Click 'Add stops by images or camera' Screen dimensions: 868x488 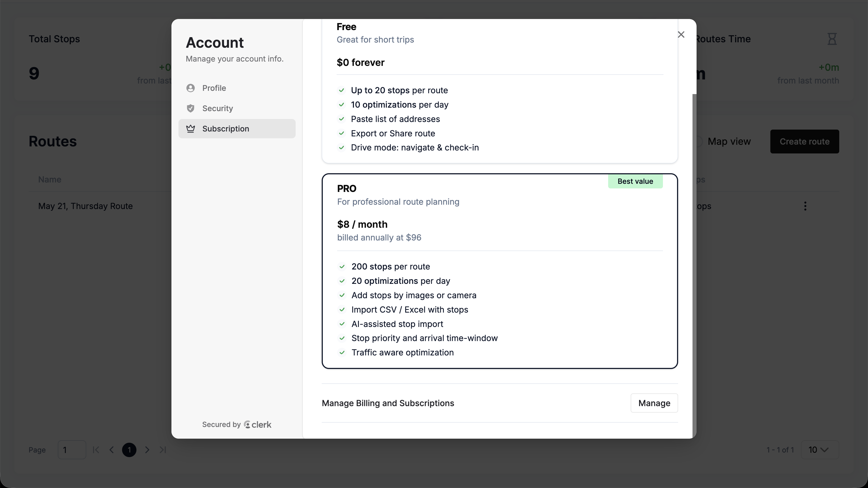(x=414, y=295)
